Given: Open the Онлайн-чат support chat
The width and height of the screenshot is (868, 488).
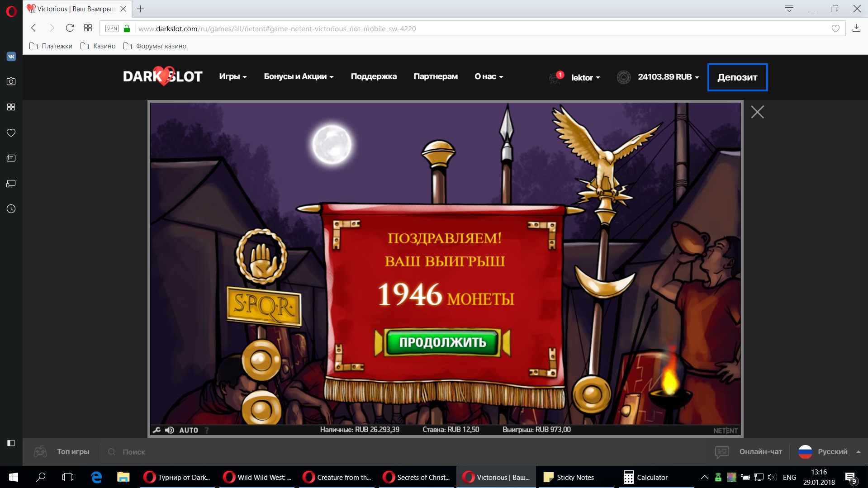Looking at the screenshot, I should [749, 451].
